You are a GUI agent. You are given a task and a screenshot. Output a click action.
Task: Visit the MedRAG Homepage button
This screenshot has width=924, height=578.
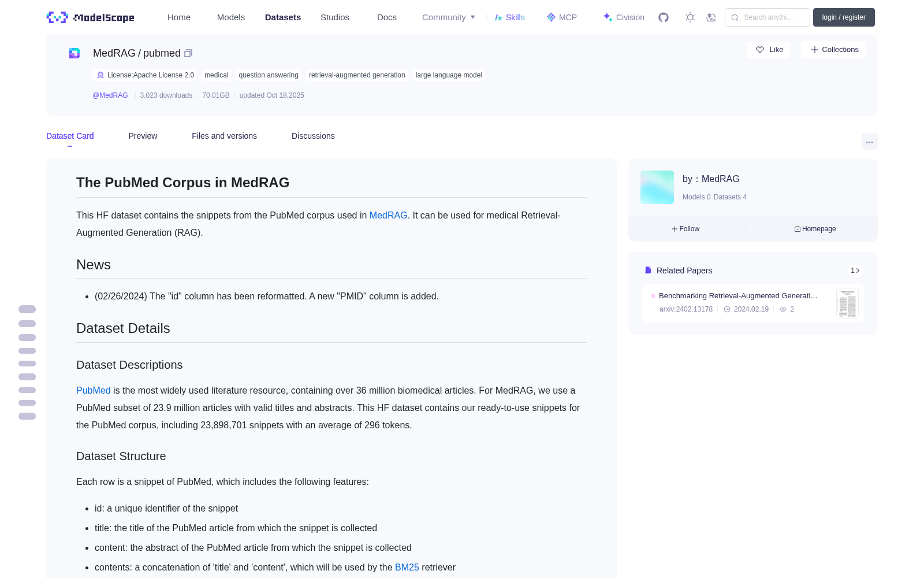coord(815,229)
